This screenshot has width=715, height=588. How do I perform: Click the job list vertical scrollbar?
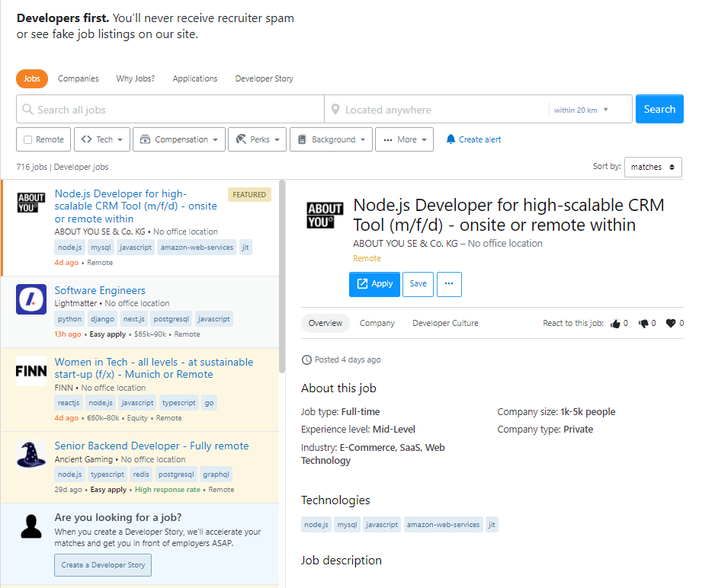coord(282,274)
